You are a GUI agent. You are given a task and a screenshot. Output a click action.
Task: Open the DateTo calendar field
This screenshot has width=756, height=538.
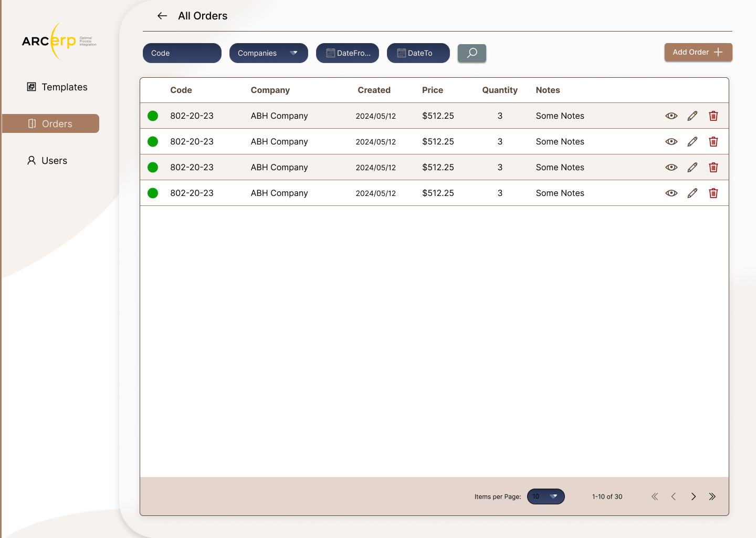coord(418,53)
